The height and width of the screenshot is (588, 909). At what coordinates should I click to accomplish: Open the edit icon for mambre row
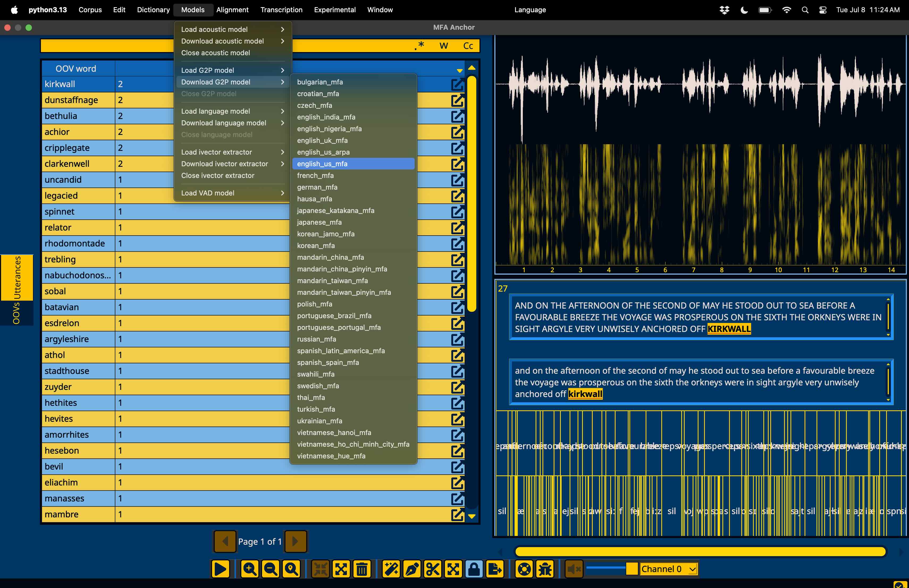[x=457, y=514]
